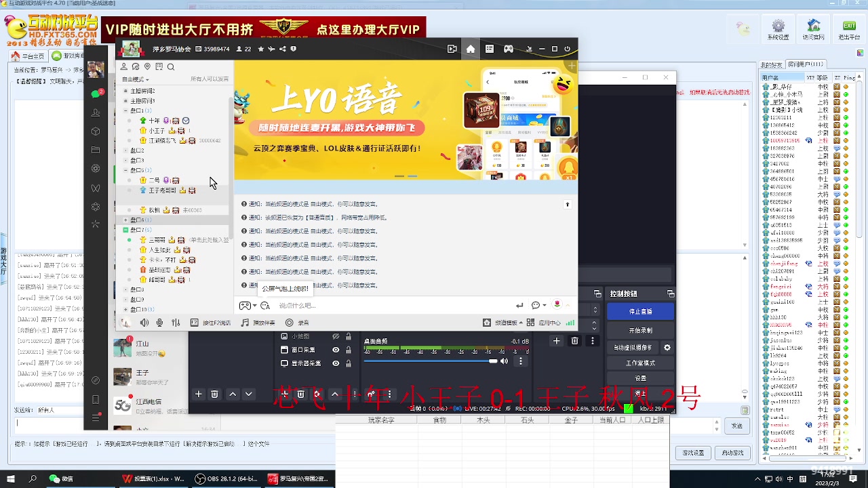Open the desktop audio three-dot options menu
Screen dimensions: 868x488
pyautogui.click(x=520, y=361)
